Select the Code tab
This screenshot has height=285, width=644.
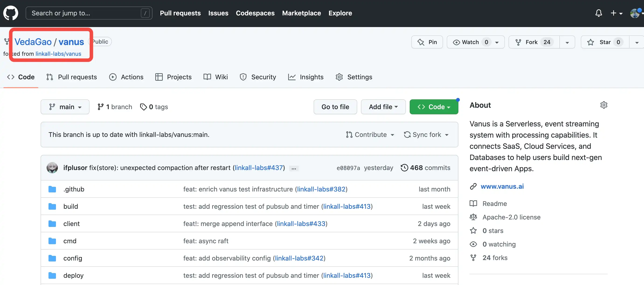tap(21, 77)
